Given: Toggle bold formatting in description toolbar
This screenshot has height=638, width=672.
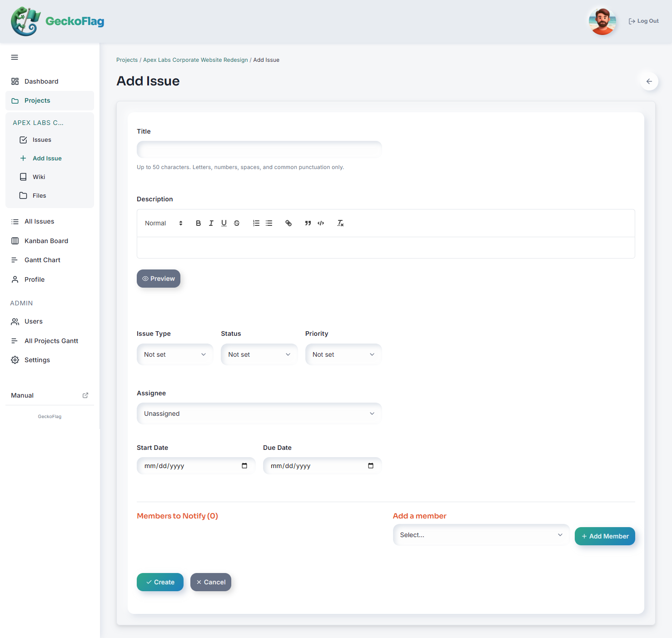Looking at the screenshot, I should (198, 223).
